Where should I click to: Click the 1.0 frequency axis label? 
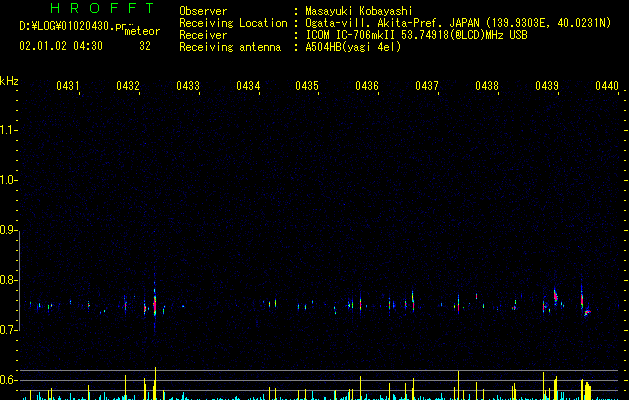click(8, 180)
